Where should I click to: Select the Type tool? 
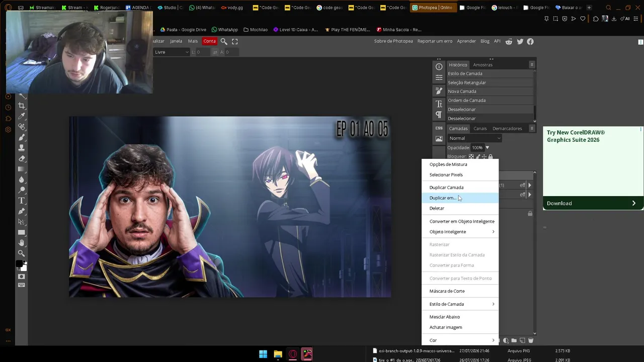point(22,201)
